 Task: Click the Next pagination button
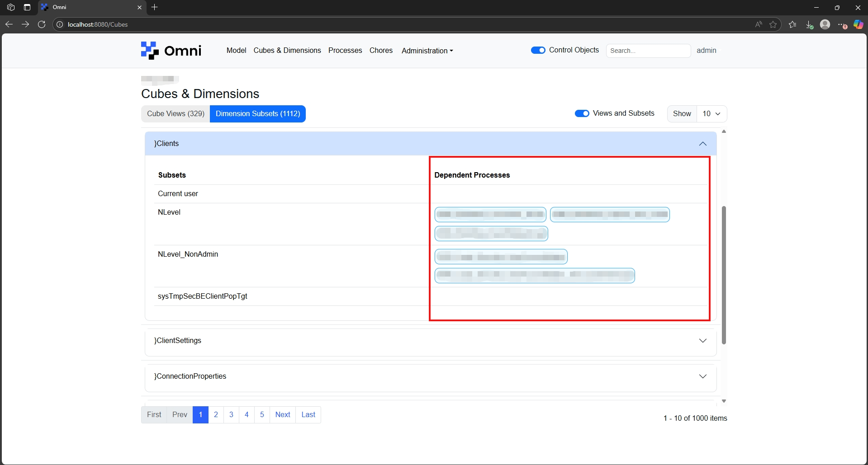283,415
